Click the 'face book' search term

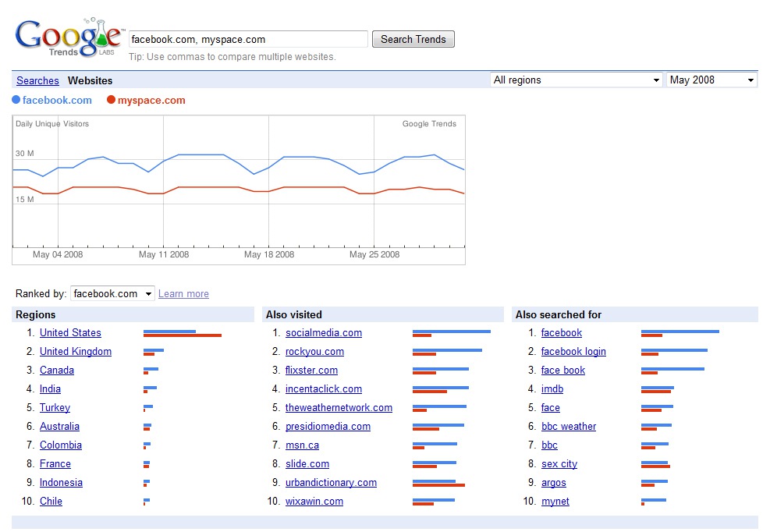click(x=563, y=370)
